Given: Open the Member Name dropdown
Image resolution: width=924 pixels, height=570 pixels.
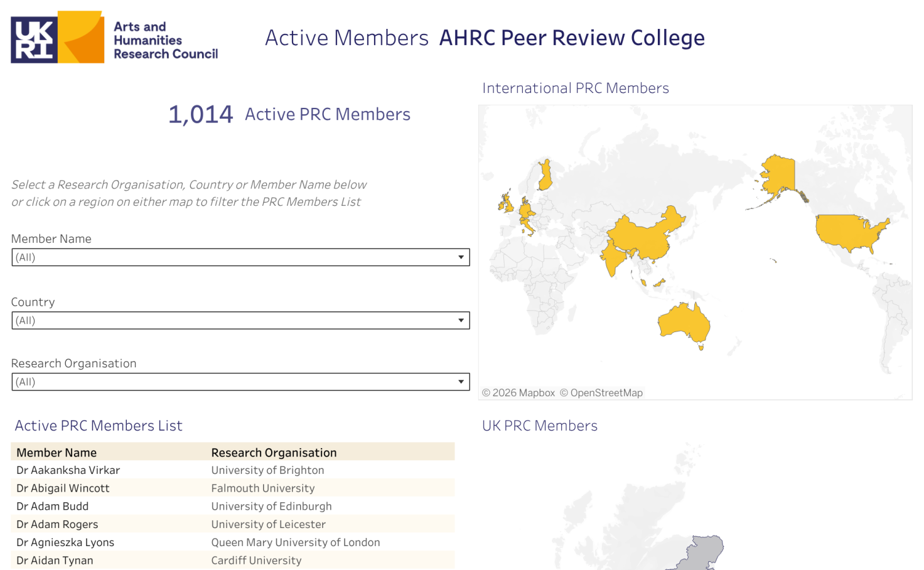Looking at the screenshot, I should point(240,257).
